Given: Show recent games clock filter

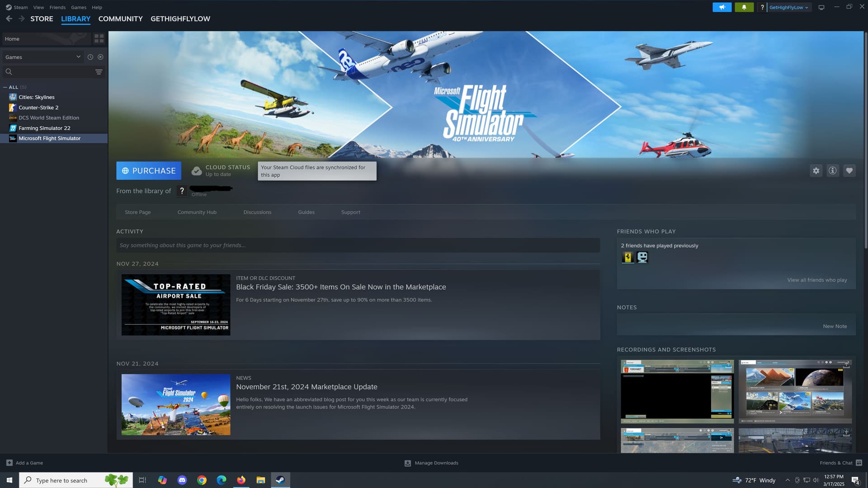Looking at the screenshot, I should pos(90,57).
